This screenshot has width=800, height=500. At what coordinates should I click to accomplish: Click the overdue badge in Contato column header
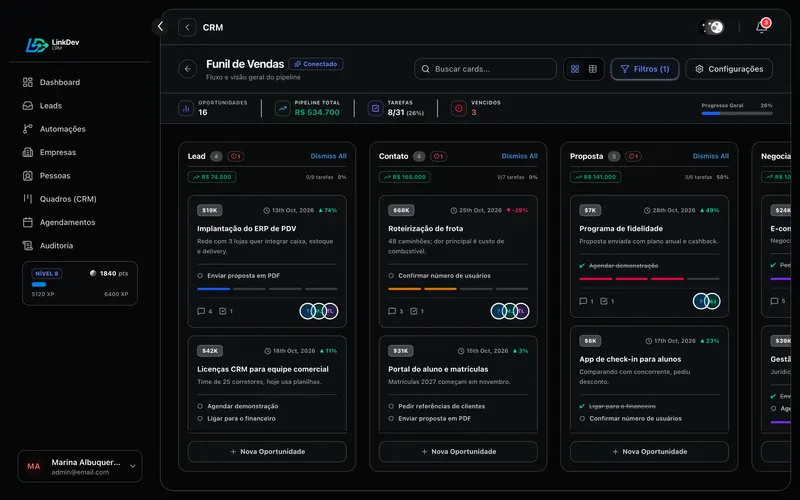tap(438, 156)
